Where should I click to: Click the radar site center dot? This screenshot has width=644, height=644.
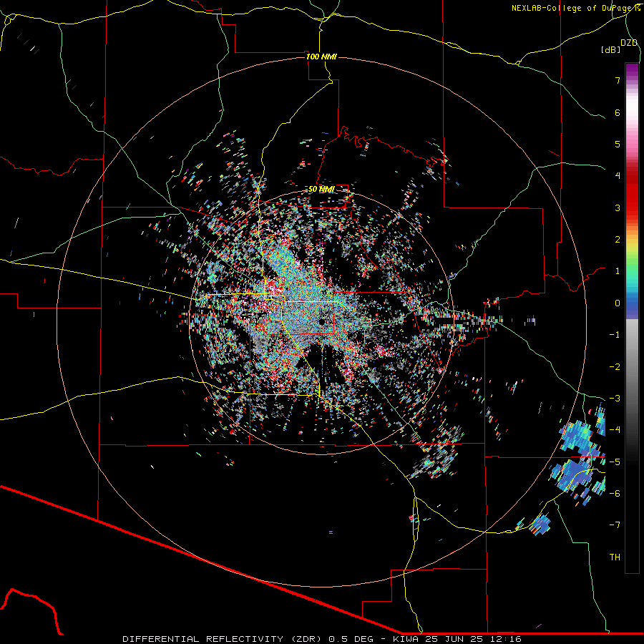321,322
